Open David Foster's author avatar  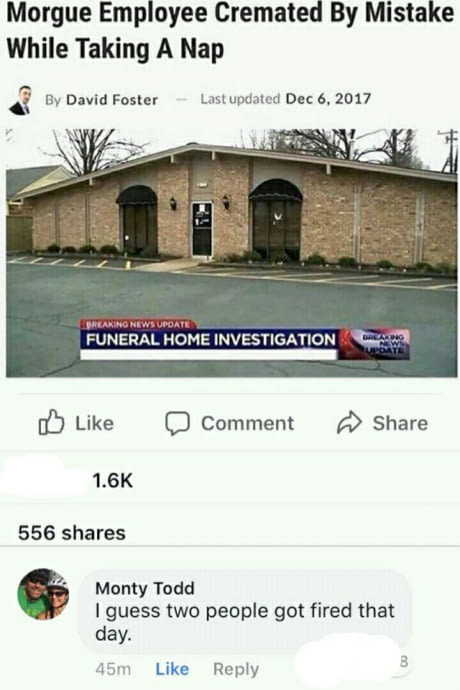click(x=21, y=100)
